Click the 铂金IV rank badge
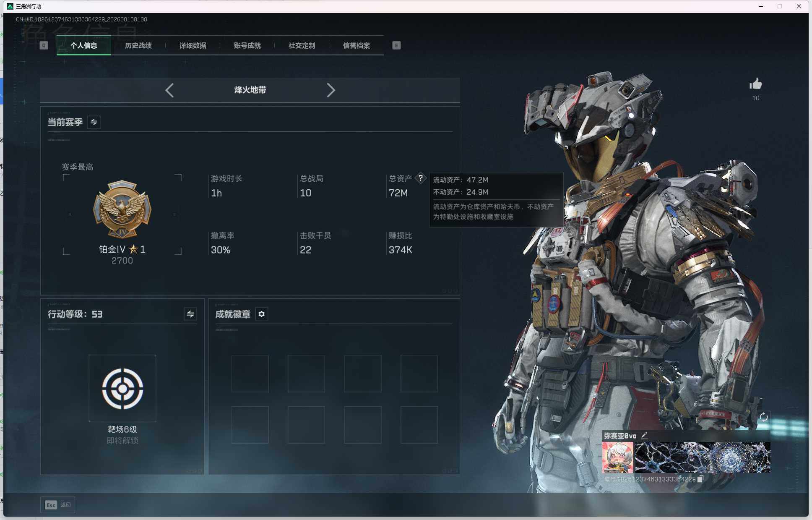 coord(122,209)
